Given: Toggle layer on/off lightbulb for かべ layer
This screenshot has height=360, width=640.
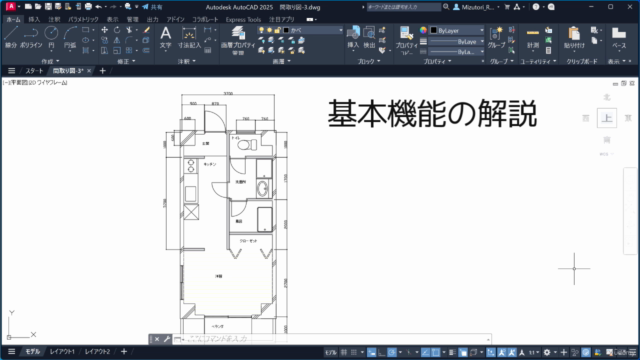Looking at the screenshot, I should coord(261,30).
